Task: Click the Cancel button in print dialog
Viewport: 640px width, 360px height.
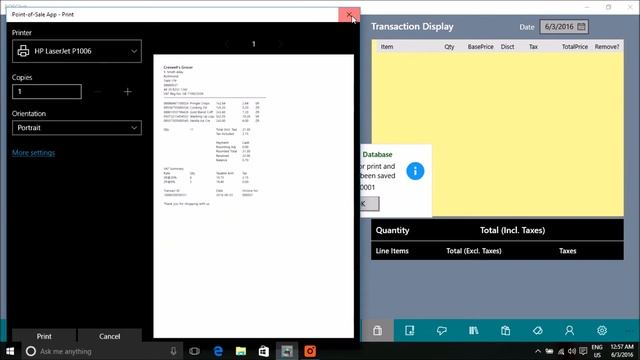Action: click(x=109, y=336)
